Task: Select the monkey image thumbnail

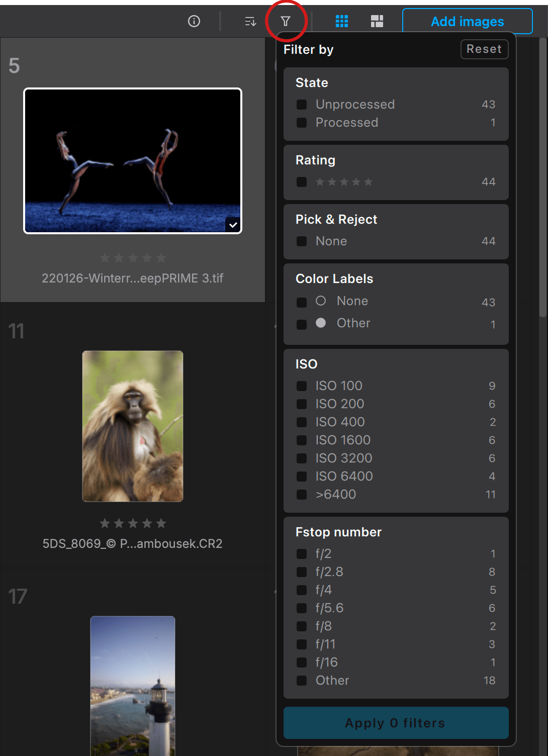Action: pyautogui.click(x=133, y=426)
